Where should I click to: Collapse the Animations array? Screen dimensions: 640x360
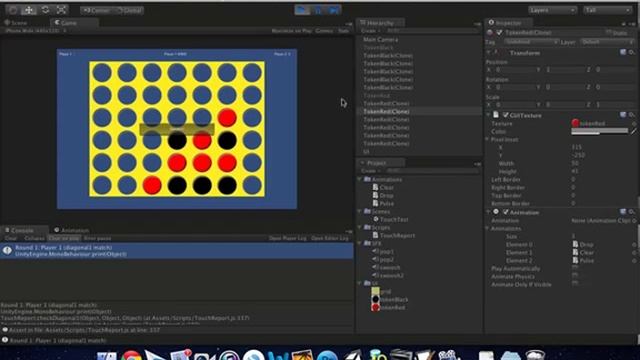coord(488,229)
